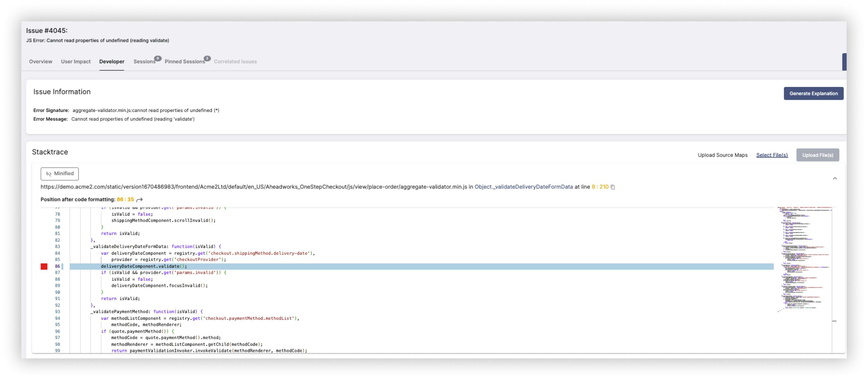Viewport: 868px width, 380px height.
Task: Click the copy icon beside line 9:210
Action: point(612,187)
